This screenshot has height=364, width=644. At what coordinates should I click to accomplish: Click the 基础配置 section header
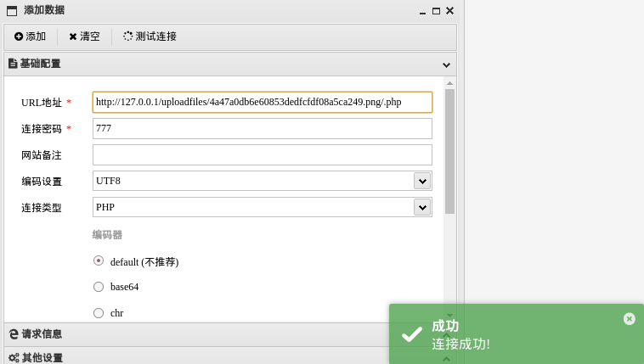coord(230,64)
